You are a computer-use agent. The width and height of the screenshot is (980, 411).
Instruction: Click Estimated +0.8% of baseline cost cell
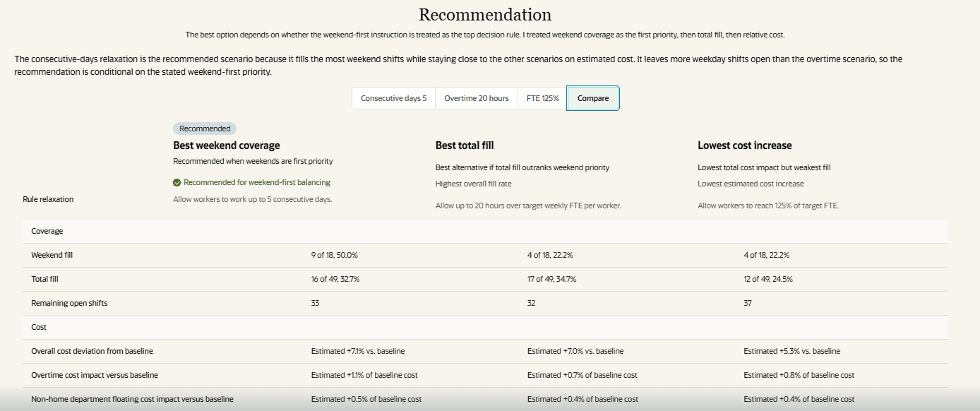[x=799, y=375]
